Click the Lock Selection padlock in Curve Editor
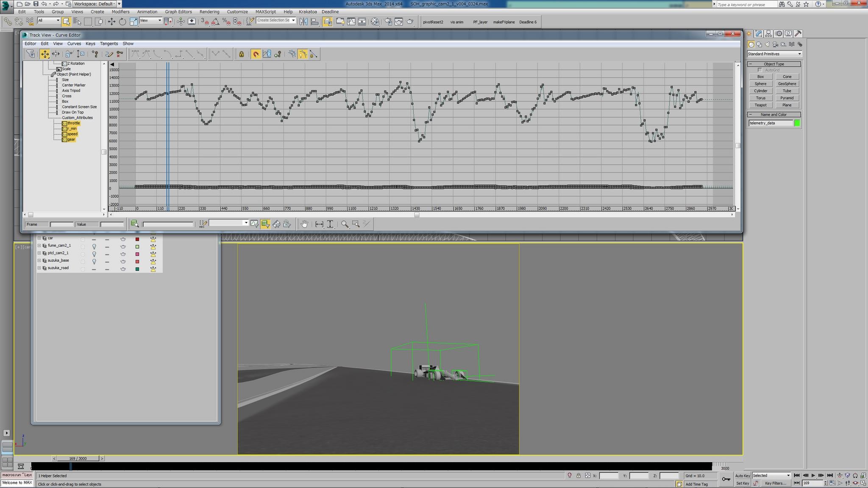This screenshot has height=488, width=868. [241, 54]
